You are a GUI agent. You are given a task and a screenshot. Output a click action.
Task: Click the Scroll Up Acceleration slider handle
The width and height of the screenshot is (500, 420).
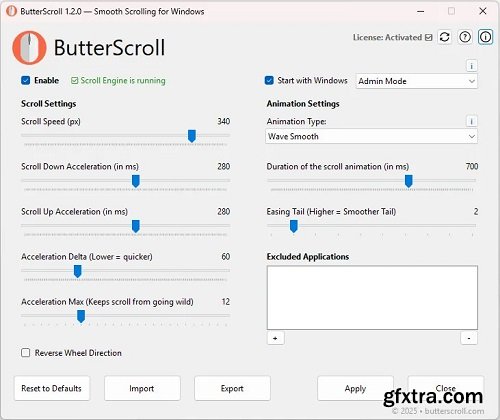[x=136, y=226]
